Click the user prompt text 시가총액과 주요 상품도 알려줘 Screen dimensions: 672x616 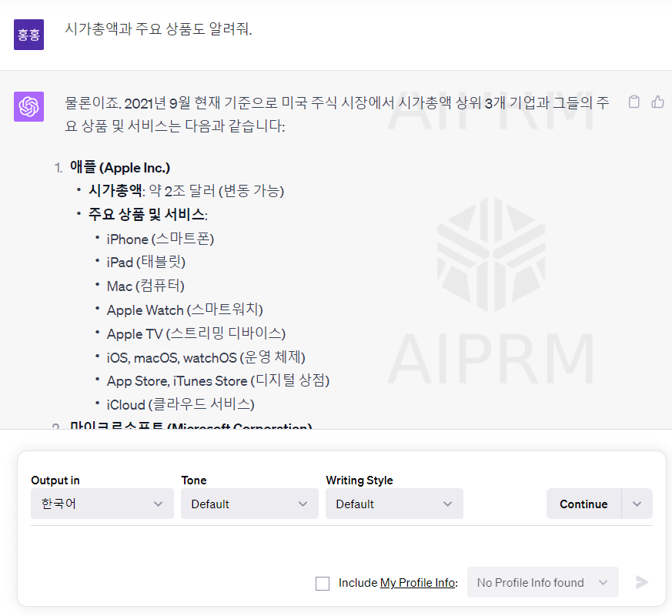point(158,28)
